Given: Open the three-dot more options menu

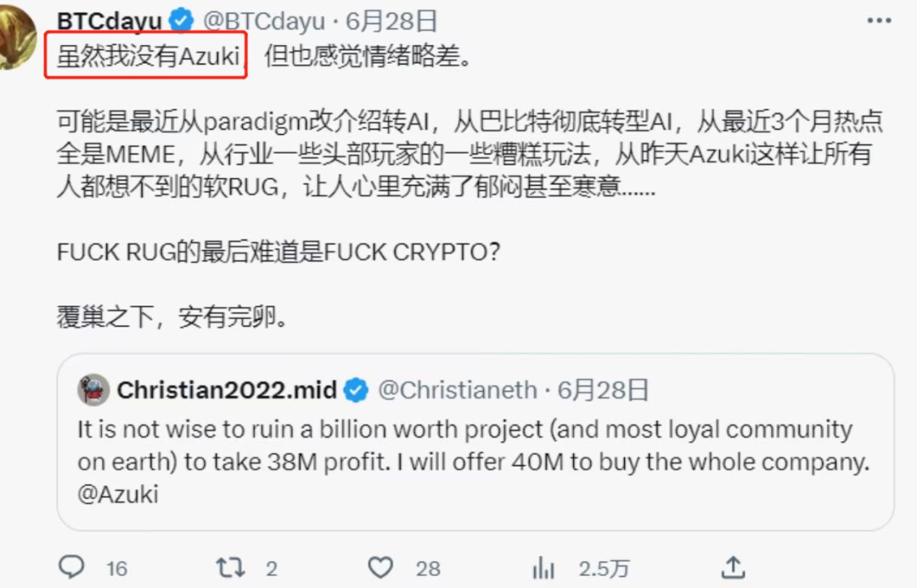Looking at the screenshot, I should point(879,21).
